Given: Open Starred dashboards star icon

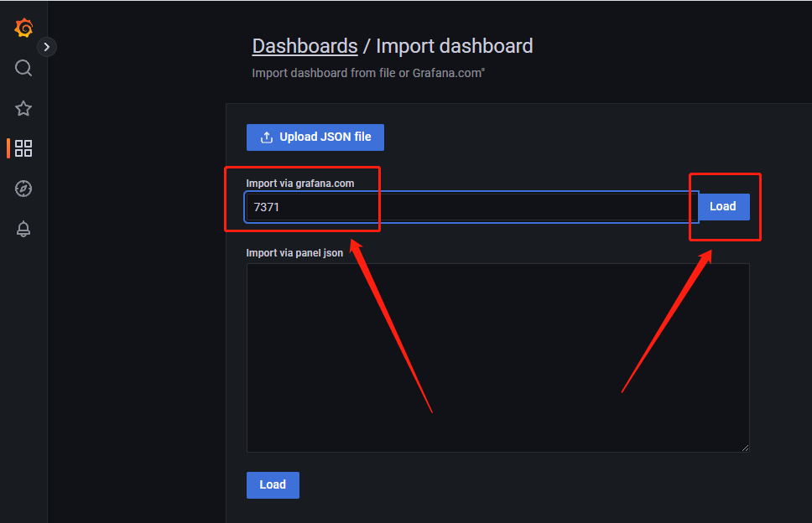Looking at the screenshot, I should click(x=23, y=109).
